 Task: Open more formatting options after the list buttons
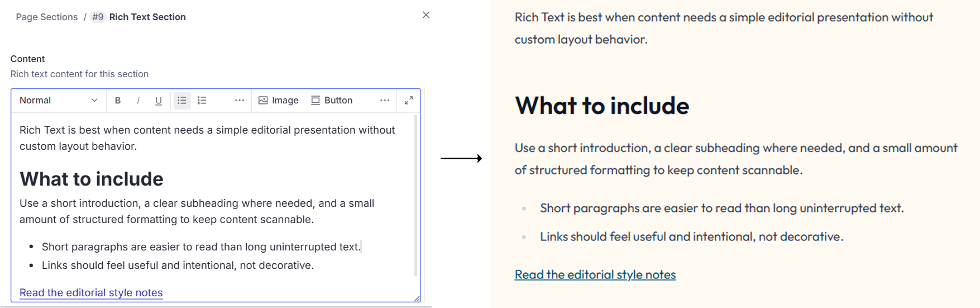coord(240,101)
